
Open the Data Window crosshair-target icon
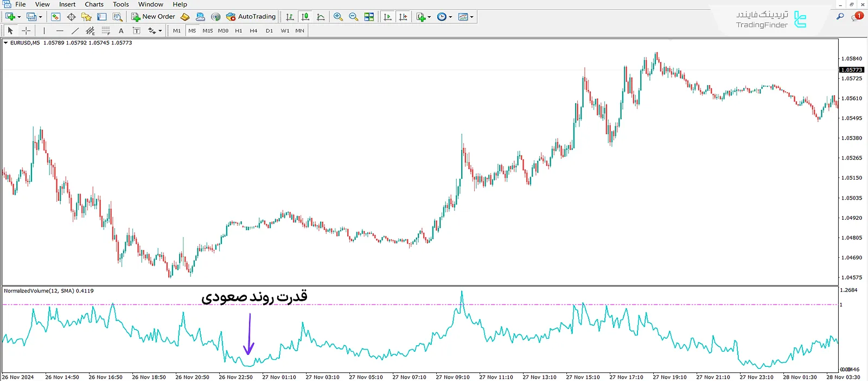click(x=71, y=17)
